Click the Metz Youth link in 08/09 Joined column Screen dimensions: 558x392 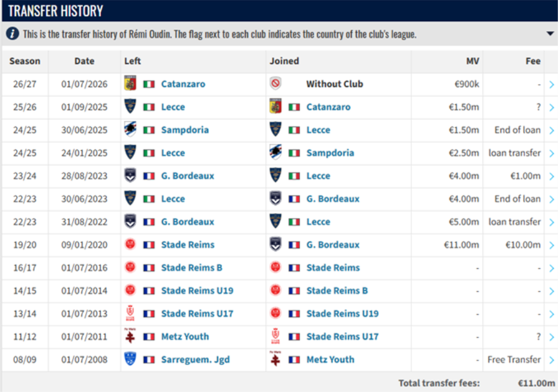pos(330,360)
